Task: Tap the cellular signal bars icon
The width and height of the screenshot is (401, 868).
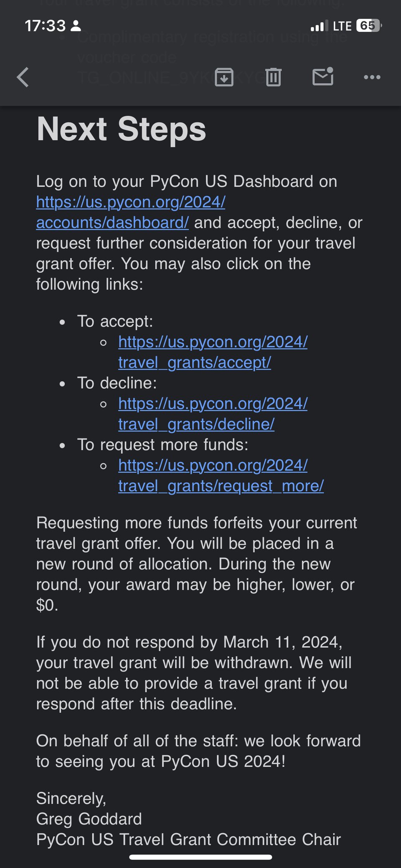Action: 319,26
